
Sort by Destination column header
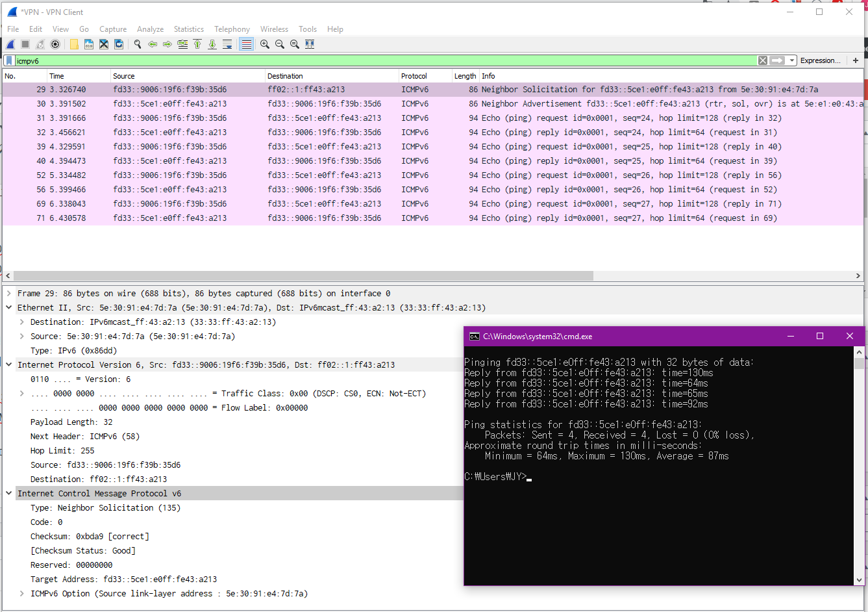[x=332, y=76]
